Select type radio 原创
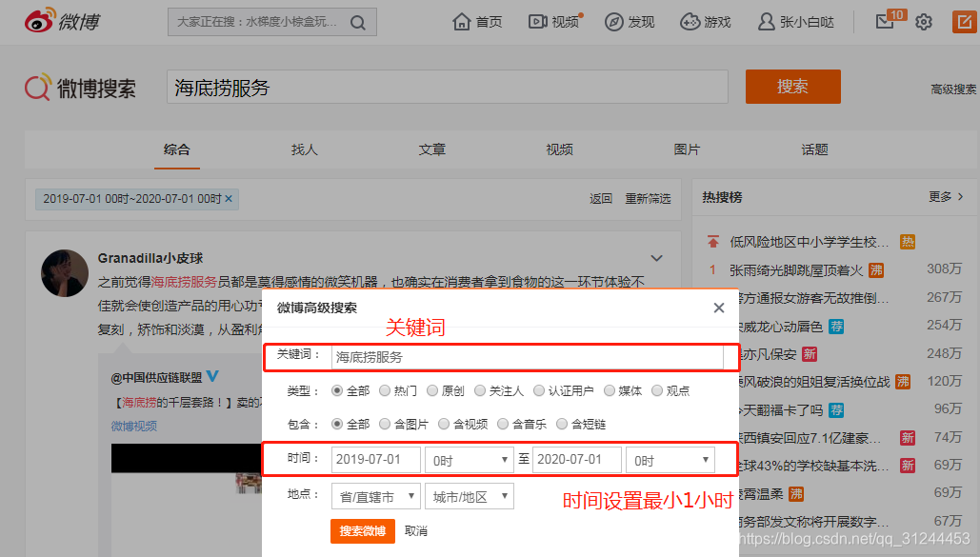Viewport: 980px width, 557px height. 431,390
